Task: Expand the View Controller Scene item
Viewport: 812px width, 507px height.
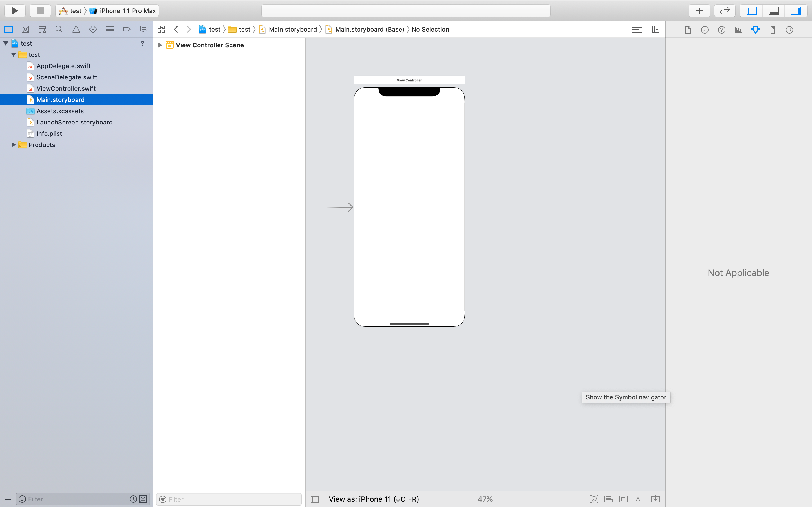Action: 160,45
